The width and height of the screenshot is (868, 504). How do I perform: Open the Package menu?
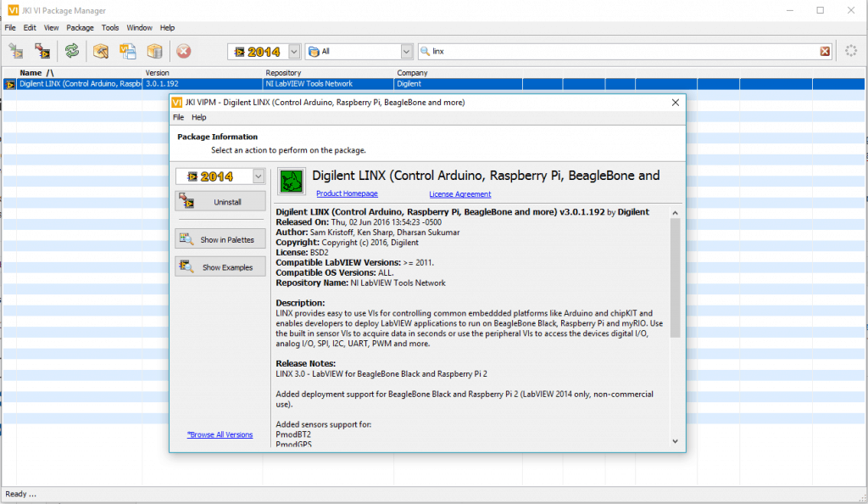click(80, 27)
